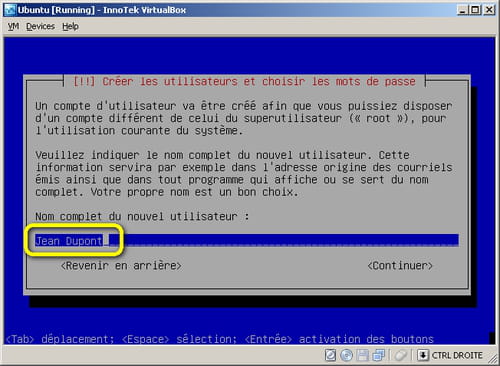Open the Devices menu
Screen dimensions: 500x366
(x=40, y=26)
